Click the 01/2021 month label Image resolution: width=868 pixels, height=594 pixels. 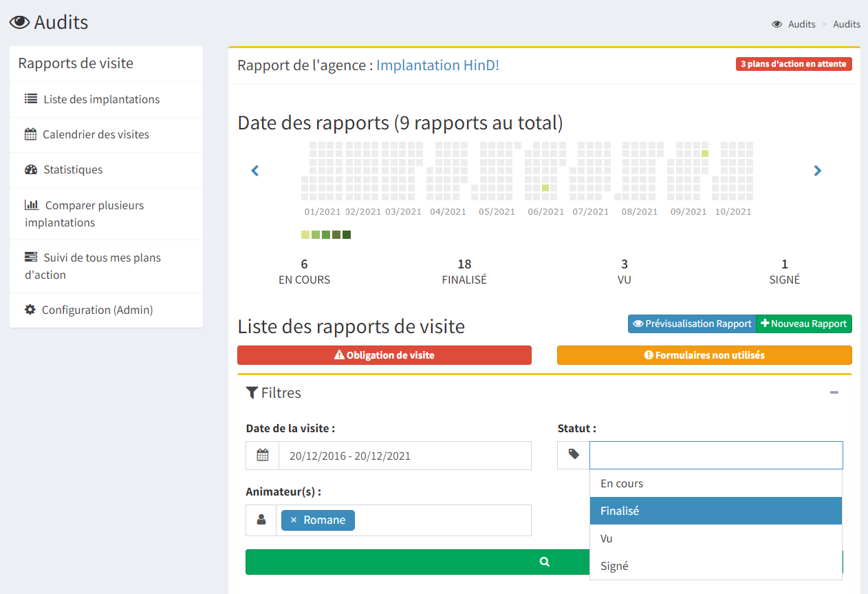point(323,212)
